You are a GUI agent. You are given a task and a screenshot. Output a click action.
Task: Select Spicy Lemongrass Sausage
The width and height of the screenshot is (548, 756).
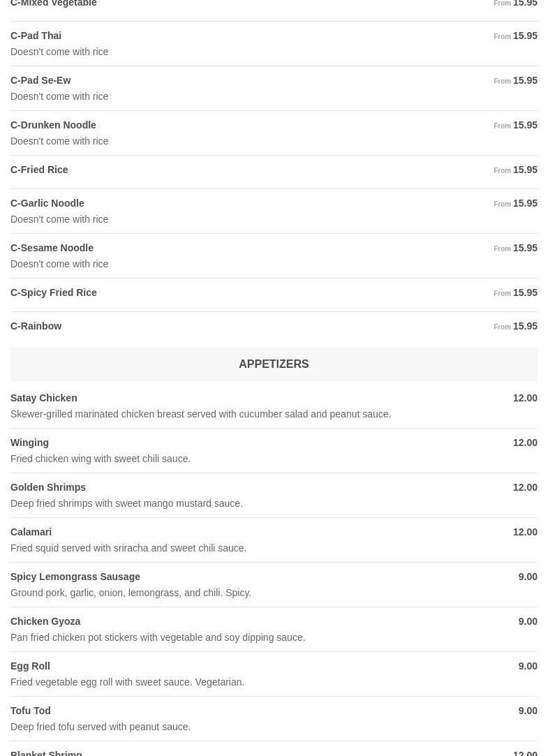coord(75,577)
